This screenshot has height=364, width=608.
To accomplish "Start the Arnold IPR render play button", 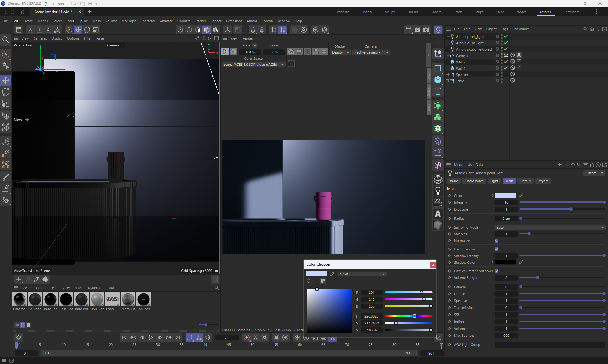I will (225, 52).
